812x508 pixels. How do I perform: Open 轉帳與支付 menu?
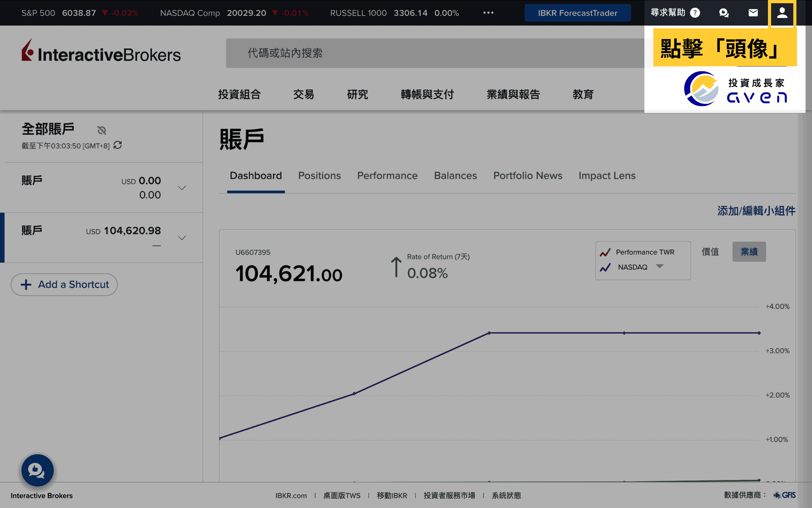[x=427, y=94]
